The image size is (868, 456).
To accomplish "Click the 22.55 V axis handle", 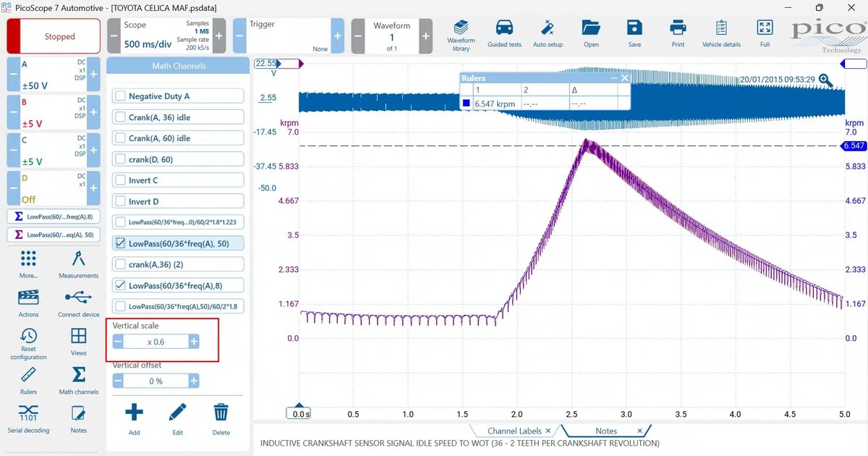I will [x=266, y=63].
